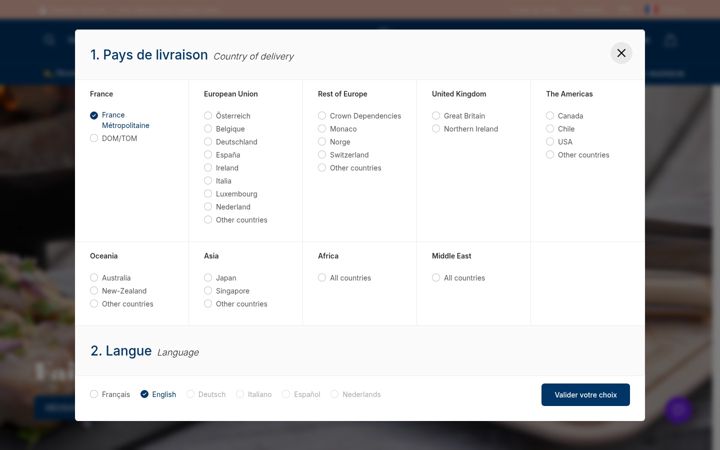Set language to Italiano
The height and width of the screenshot is (450, 720).
click(253, 394)
